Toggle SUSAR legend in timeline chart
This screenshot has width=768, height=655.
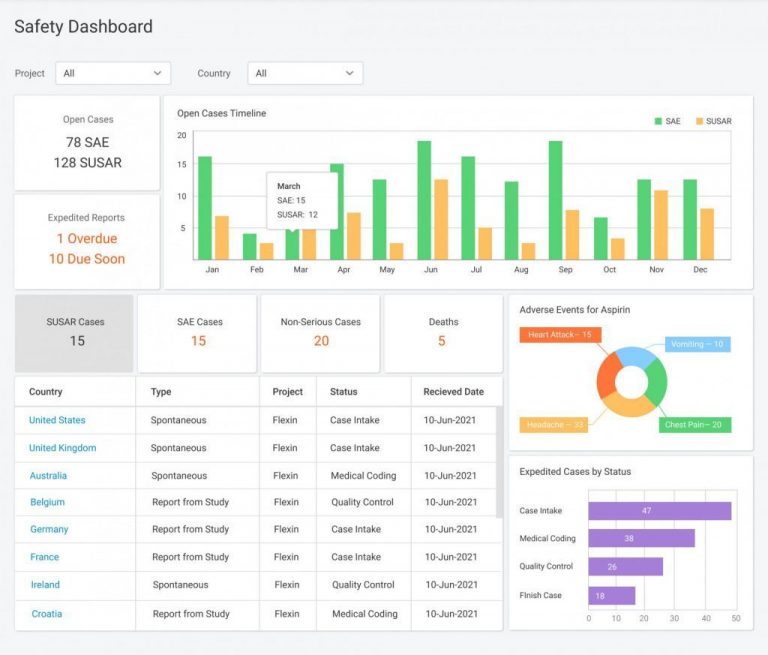(x=713, y=121)
